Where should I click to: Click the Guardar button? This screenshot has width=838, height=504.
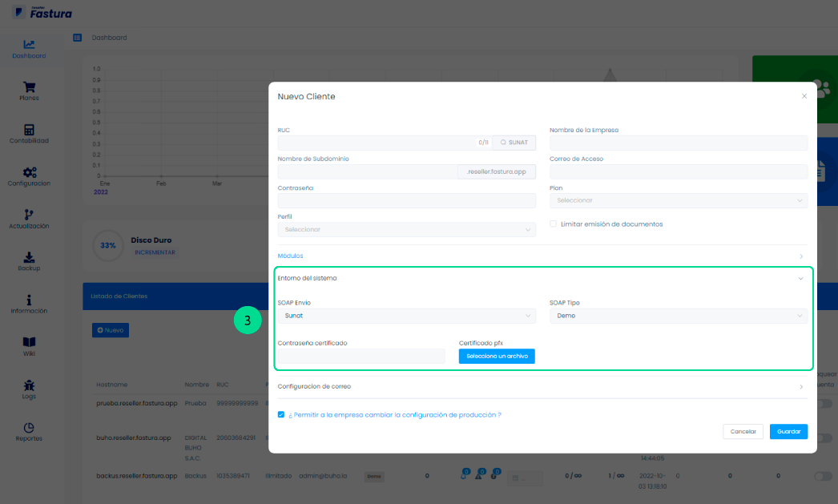pyautogui.click(x=788, y=431)
